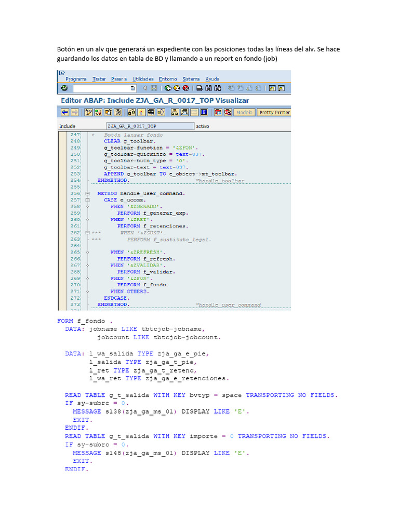The height and width of the screenshot is (532, 399).
Task: Click line number 270 in the gutter
Action: coord(75,285)
